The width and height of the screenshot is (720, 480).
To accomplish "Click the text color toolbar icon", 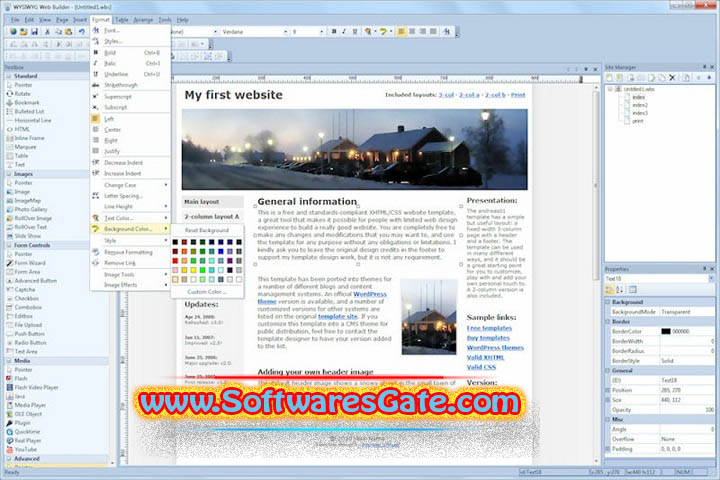I will 368,32.
